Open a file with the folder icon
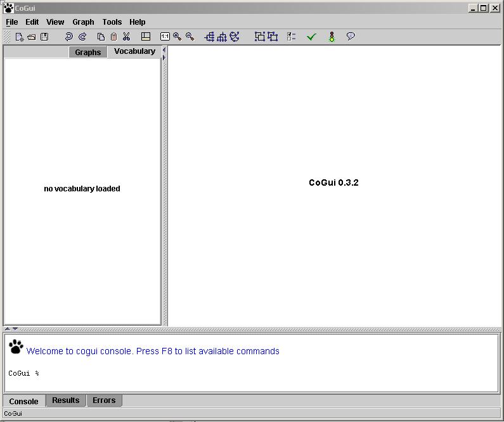 click(x=32, y=37)
